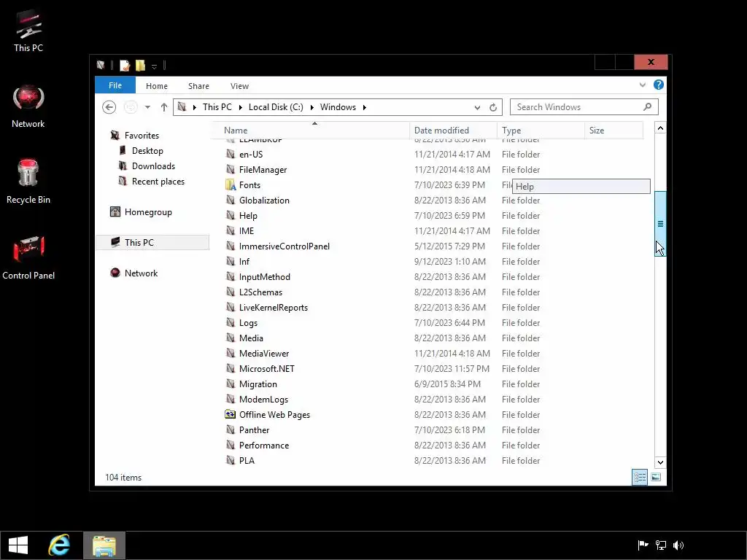The height and width of the screenshot is (560, 747).
Task: Click This PC in the address bar
Action: point(217,107)
